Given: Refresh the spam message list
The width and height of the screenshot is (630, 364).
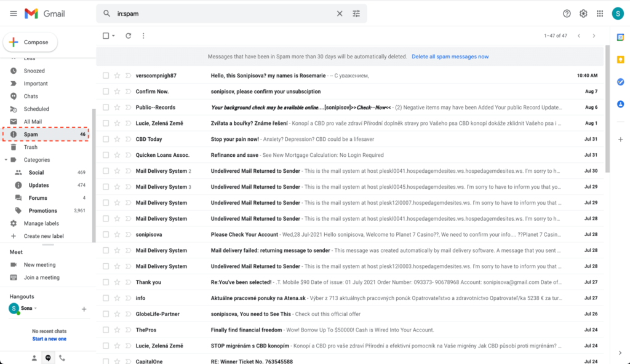Looking at the screenshot, I should tap(127, 36).
